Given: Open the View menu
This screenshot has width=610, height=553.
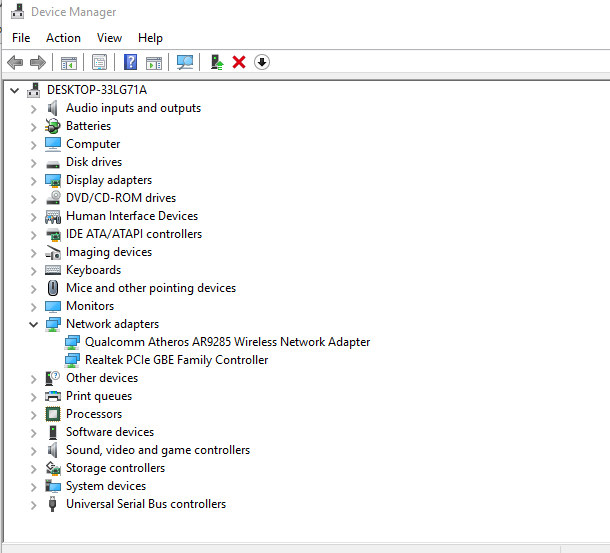Looking at the screenshot, I should (x=109, y=38).
